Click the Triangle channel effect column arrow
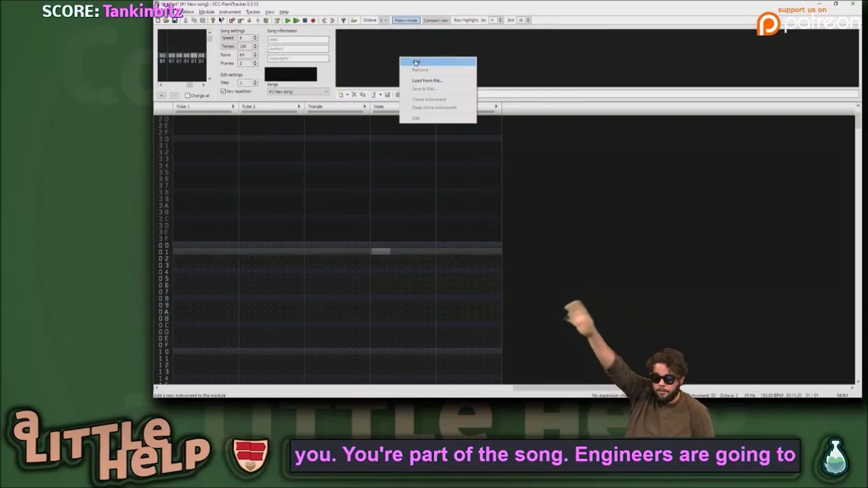This screenshot has height=488, width=868. (x=365, y=106)
